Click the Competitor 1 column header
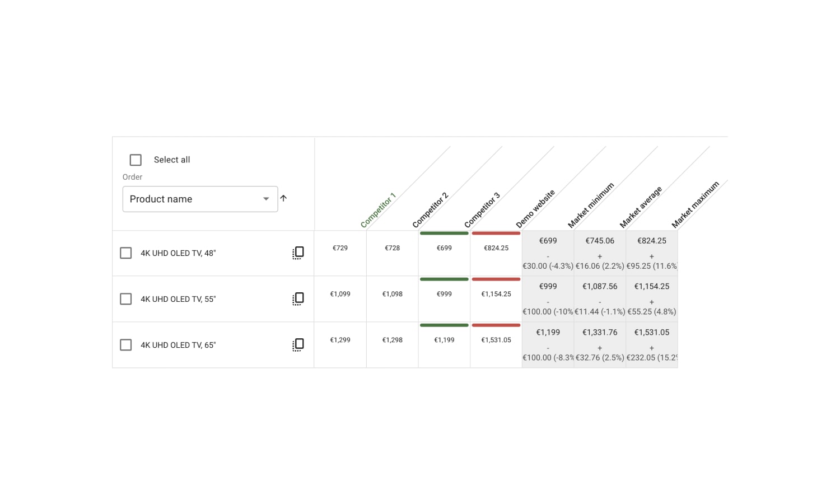Viewport: 840px width, 504px height. [x=378, y=210]
